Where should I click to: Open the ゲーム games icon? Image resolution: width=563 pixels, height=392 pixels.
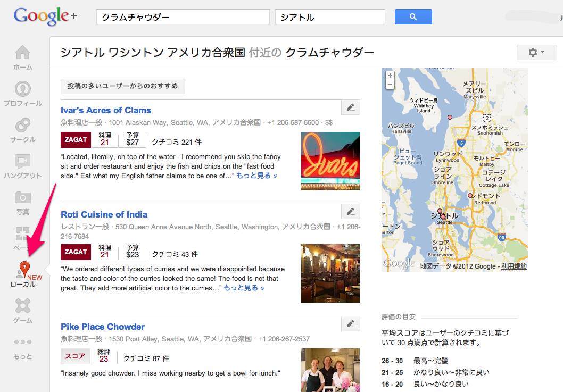pyautogui.click(x=23, y=306)
